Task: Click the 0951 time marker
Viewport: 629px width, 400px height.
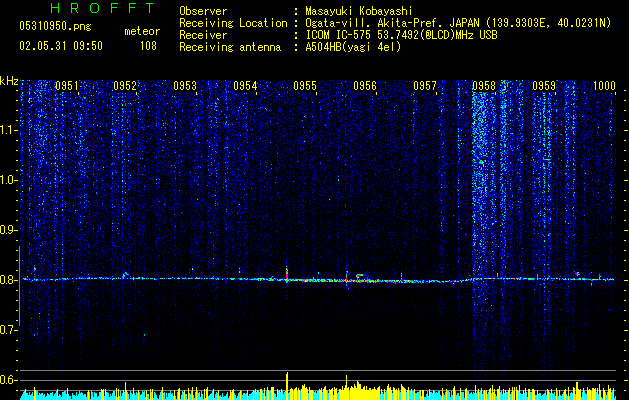Action: [67, 85]
